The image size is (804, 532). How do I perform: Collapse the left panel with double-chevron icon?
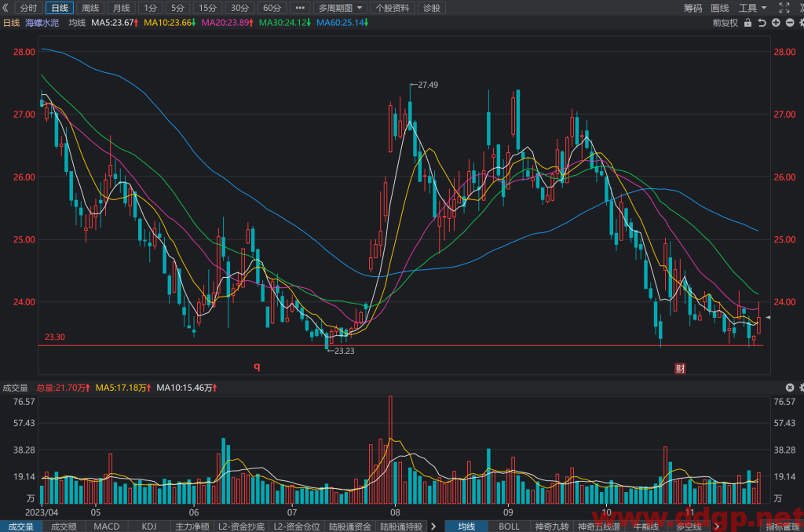point(5,8)
